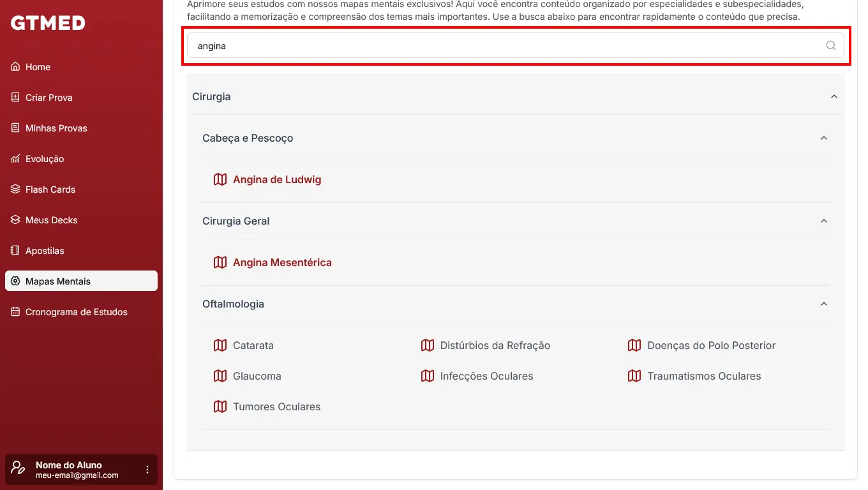The width and height of the screenshot is (868, 490).
Task: Click the Flash Cards stack icon in sidebar
Action: pos(15,189)
